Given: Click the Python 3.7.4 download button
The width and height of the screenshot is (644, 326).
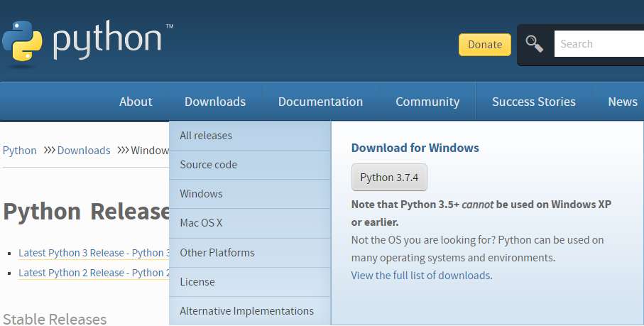Looking at the screenshot, I should click(389, 178).
